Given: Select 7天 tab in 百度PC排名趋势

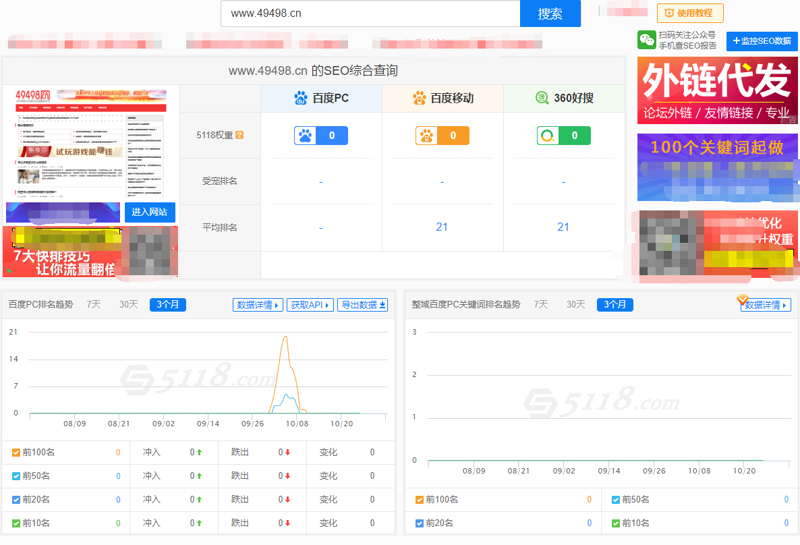Looking at the screenshot, I should pyautogui.click(x=93, y=305).
